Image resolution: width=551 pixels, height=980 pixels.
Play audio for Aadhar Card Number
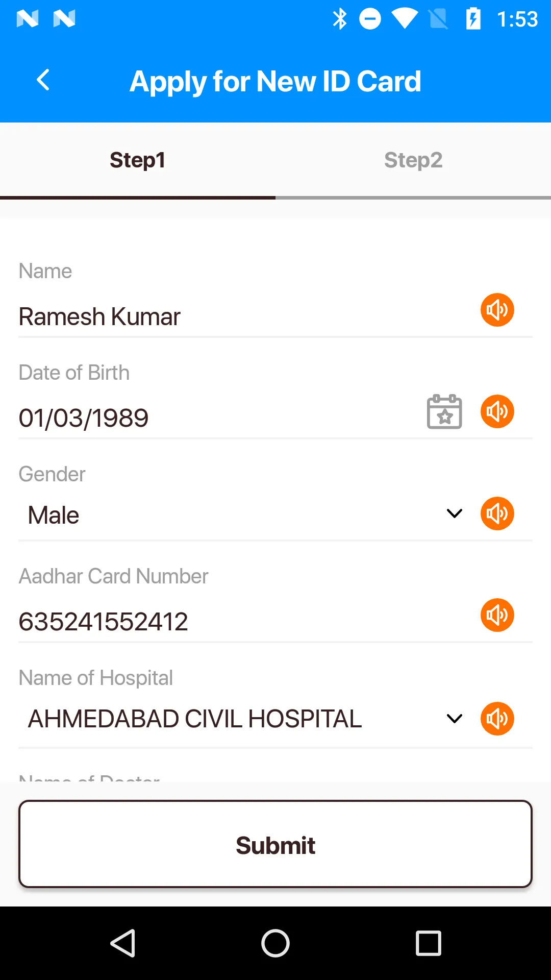coord(497,615)
